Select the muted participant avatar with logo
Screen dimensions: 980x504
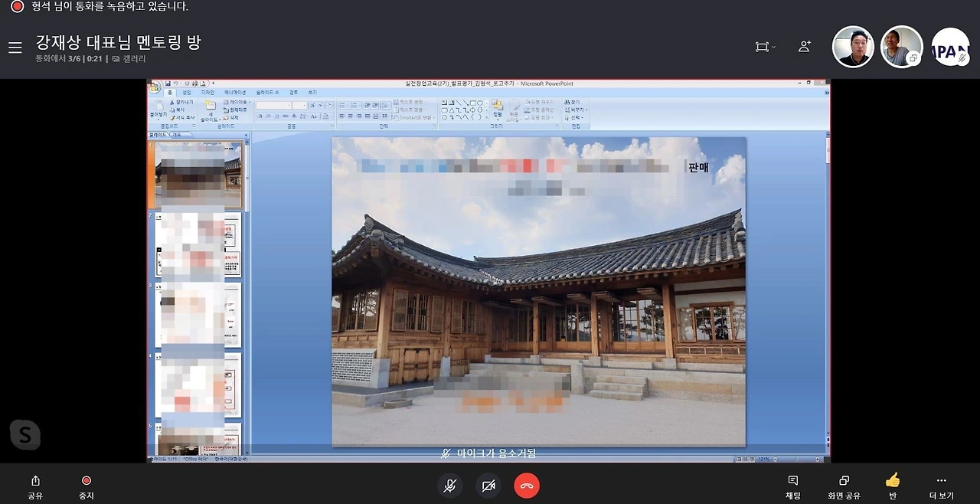pyautogui.click(x=951, y=47)
